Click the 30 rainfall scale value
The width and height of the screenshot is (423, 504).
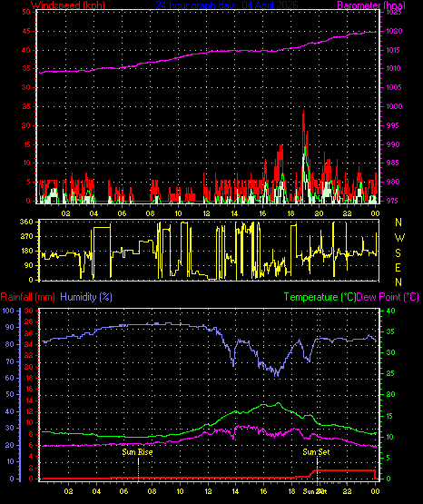coord(29,311)
